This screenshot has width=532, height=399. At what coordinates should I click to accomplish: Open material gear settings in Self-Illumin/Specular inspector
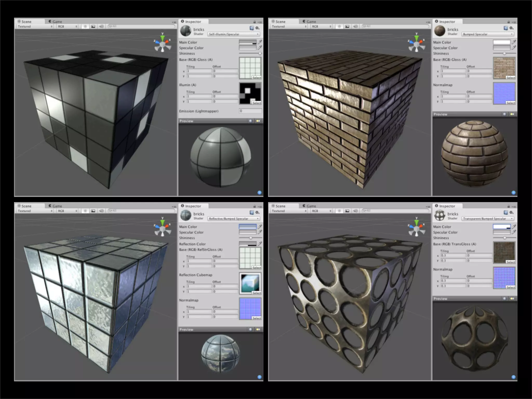click(x=257, y=28)
